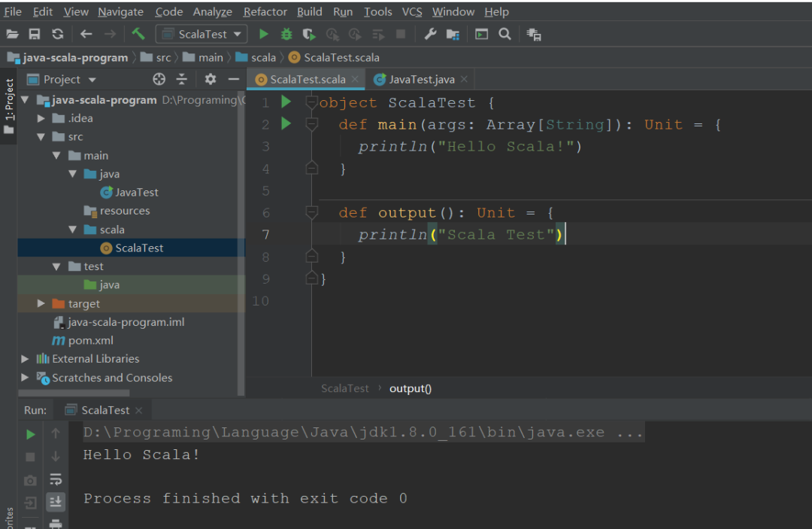The width and height of the screenshot is (812, 529).
Task: Close the ScalaTest run tab
Action: [x=138, y=410]
